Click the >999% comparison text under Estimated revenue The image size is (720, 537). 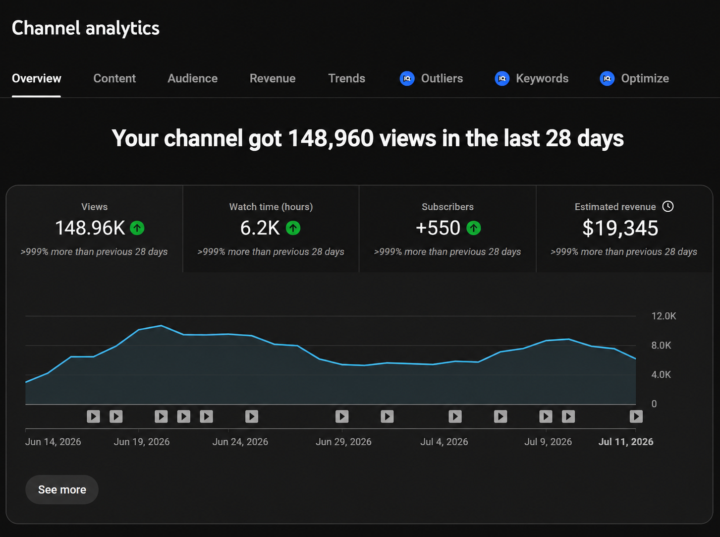(x=624, y=252)
